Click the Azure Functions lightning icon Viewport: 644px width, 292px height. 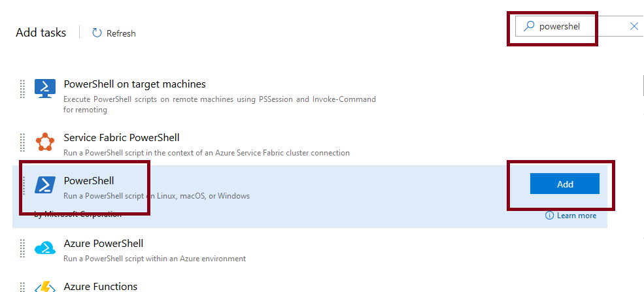(45, 287)
